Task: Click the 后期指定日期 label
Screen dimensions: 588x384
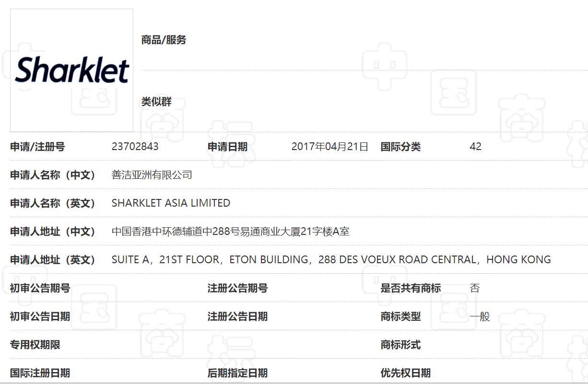Action: [x=238, y=373]
